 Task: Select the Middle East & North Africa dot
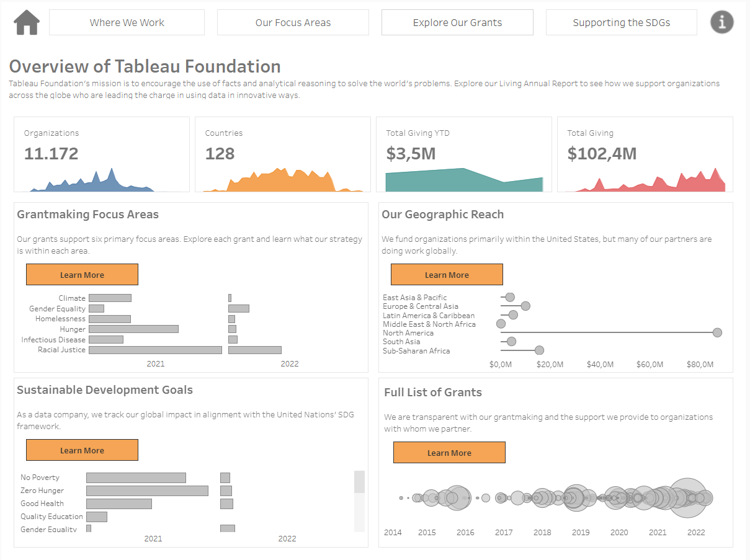coord(501,324)
